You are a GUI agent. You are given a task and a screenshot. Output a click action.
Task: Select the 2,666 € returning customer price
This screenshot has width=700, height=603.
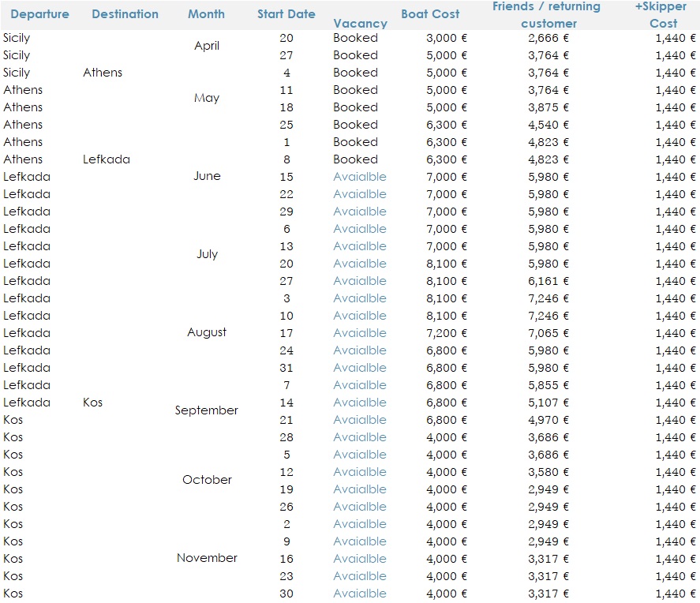point(548,38)
